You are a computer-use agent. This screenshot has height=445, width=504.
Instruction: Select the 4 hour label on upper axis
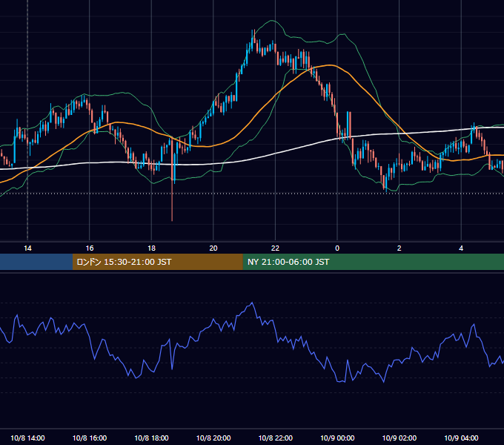click(x=461, y=248)
